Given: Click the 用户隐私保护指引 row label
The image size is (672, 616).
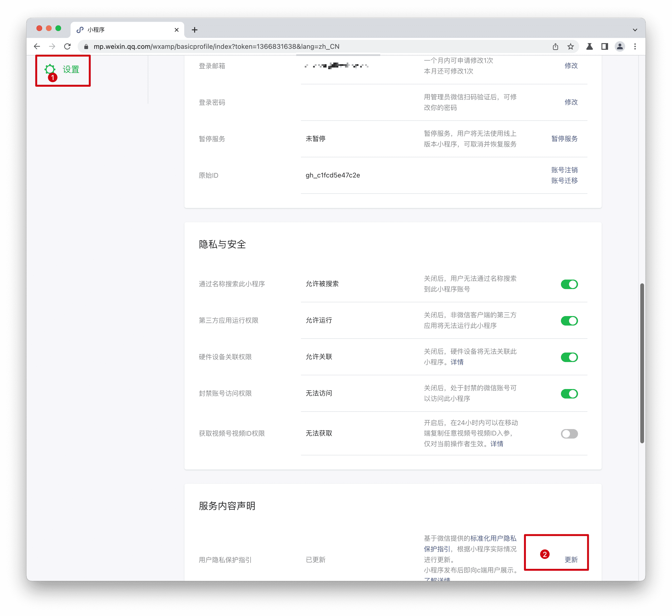Looking at the screenshot, I should click(225, 560).
